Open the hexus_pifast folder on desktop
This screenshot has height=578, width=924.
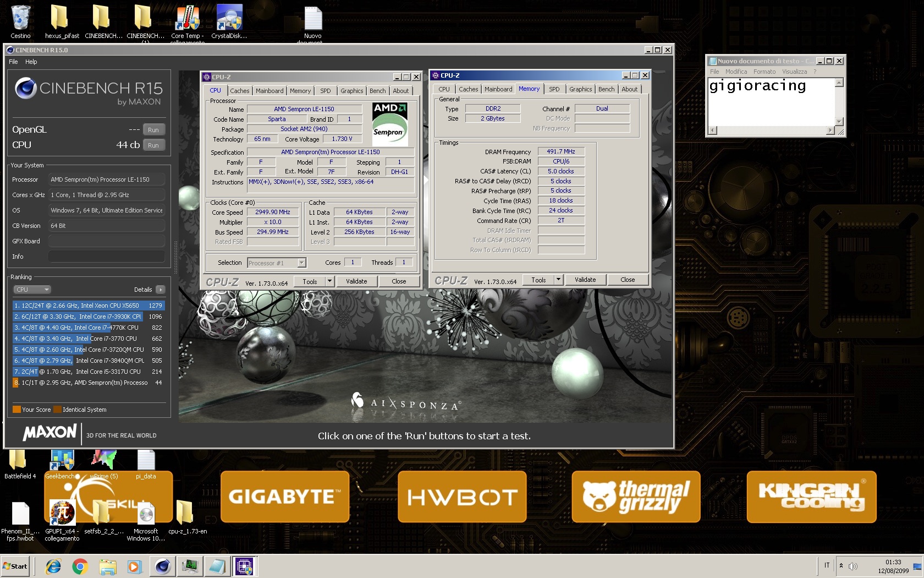[x=62, y=22]
